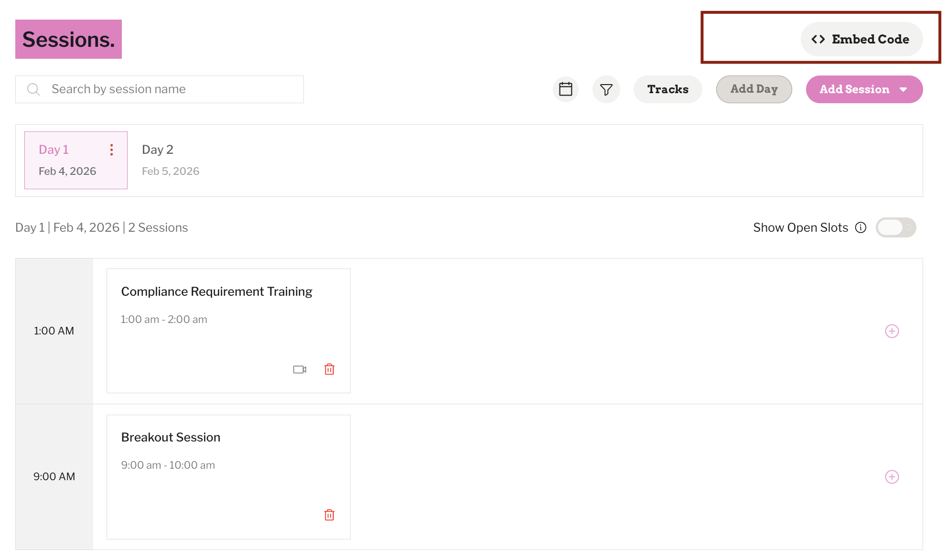Open the Tracks button
The height and width of the screenshot is (560, 947).
pos(667,89)
